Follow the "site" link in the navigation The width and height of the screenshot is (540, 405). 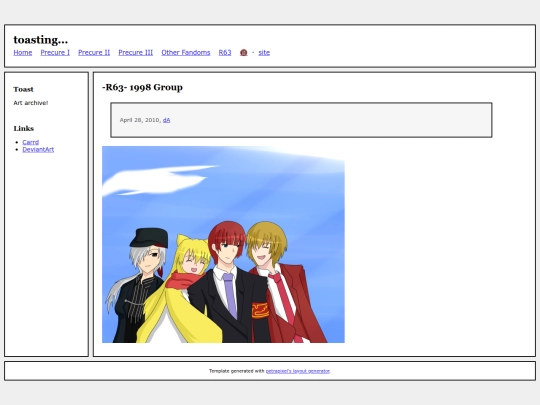(264, 52)
